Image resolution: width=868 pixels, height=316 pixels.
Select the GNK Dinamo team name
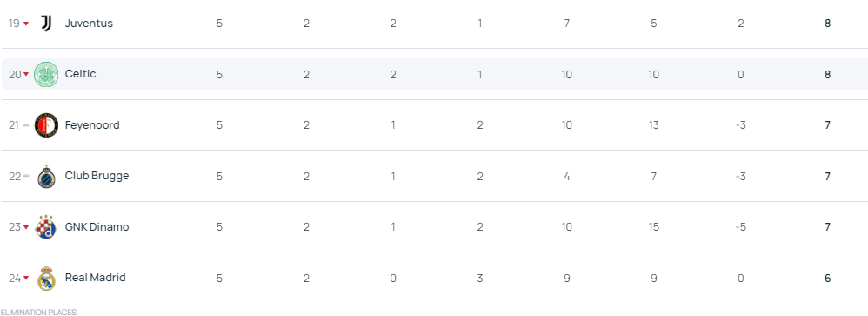coord(97,226)
